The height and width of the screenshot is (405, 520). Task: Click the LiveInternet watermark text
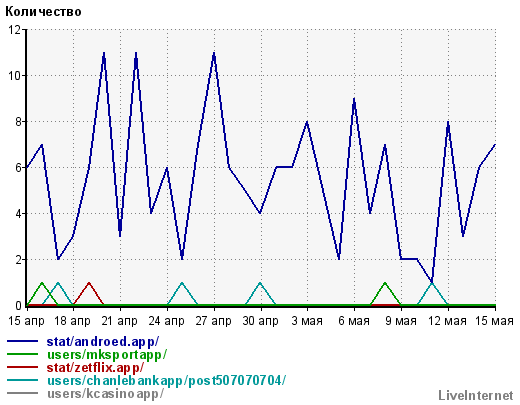pyautogui.click(x=476, y=396)
